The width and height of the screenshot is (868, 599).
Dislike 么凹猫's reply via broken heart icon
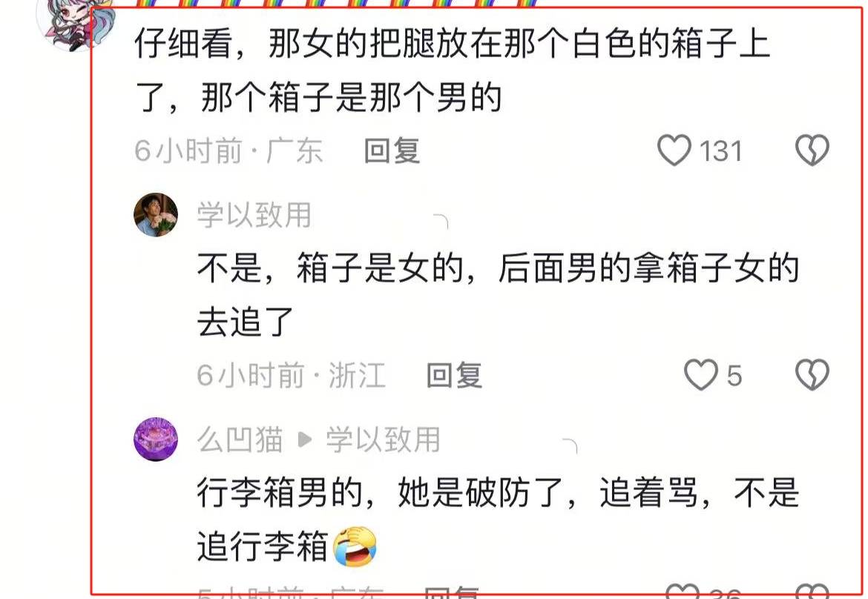point(812,592)
